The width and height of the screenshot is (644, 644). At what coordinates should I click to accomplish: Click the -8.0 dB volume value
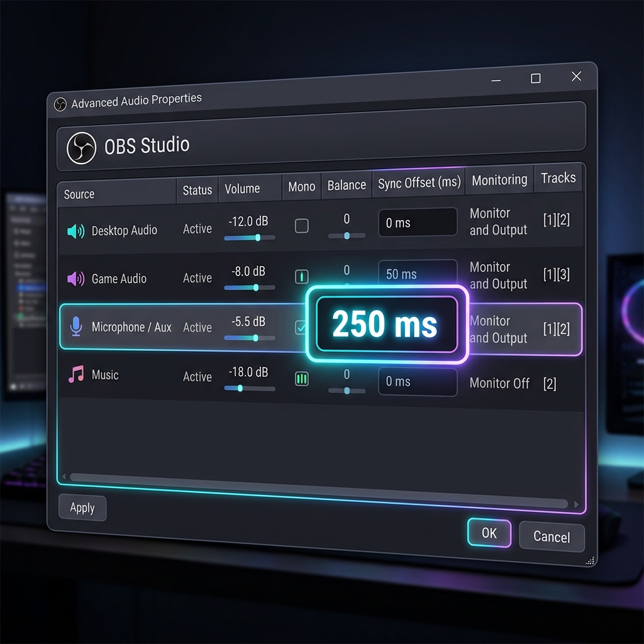[248, 271]
